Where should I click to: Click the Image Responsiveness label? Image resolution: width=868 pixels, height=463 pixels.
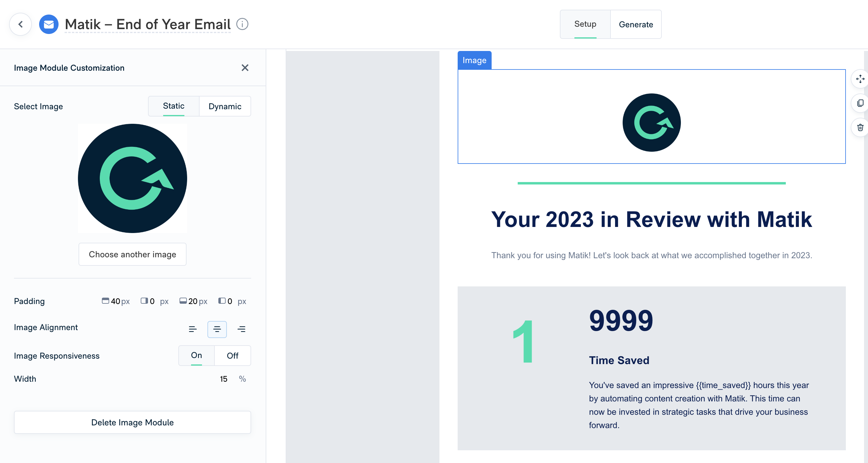point(57,356)
